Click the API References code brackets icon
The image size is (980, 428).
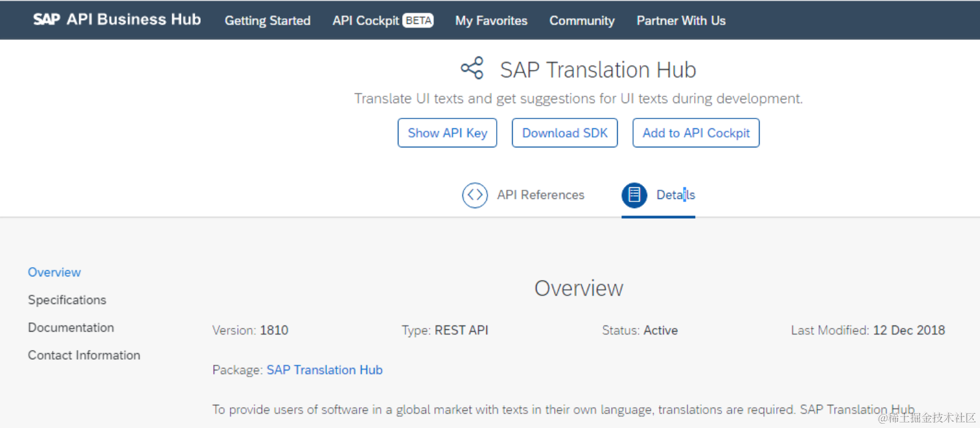click(x=475, y=195)
